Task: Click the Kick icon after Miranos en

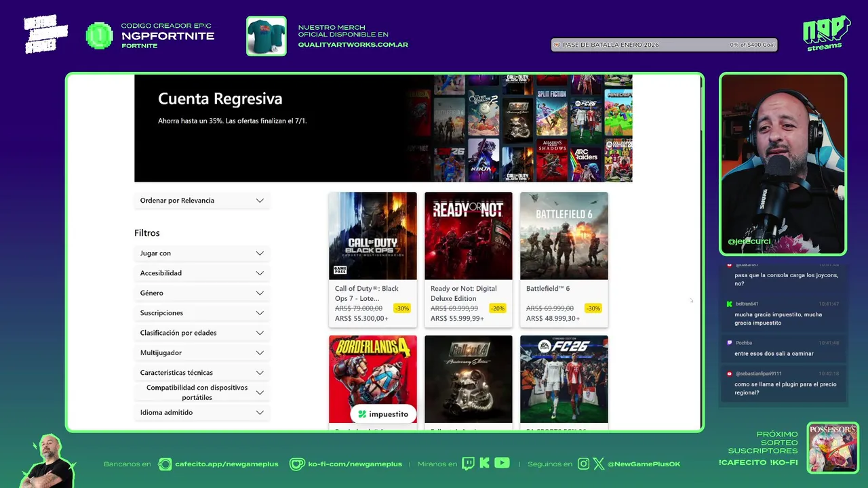Action: (484, 463)
